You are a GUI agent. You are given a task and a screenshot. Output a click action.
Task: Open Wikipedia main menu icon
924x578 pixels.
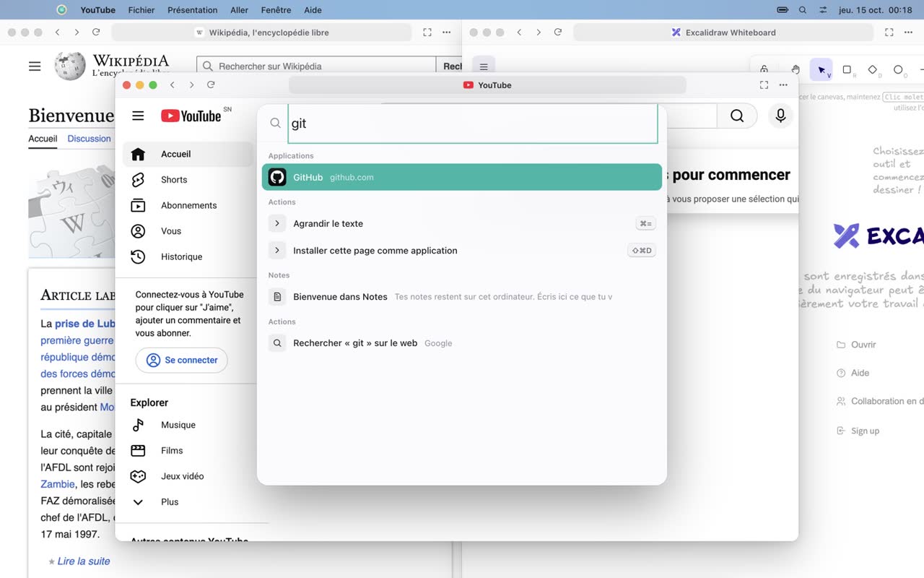click(x=35, y=66)
